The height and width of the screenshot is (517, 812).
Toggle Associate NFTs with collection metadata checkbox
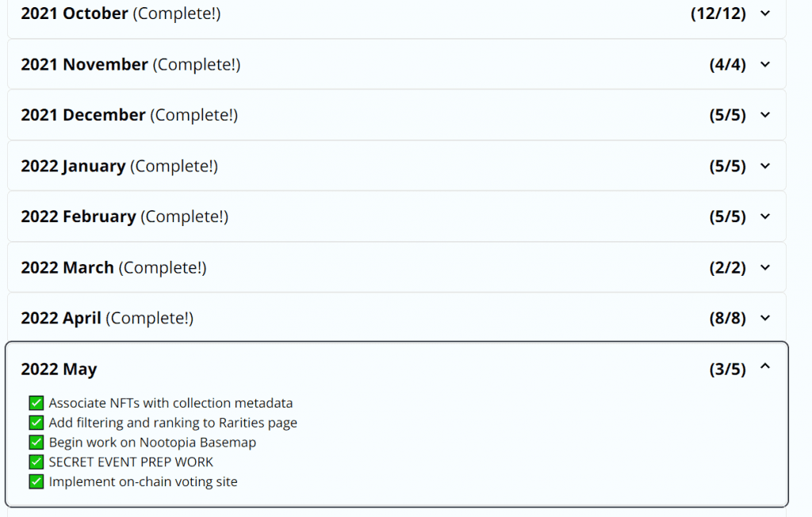point(36,403)
